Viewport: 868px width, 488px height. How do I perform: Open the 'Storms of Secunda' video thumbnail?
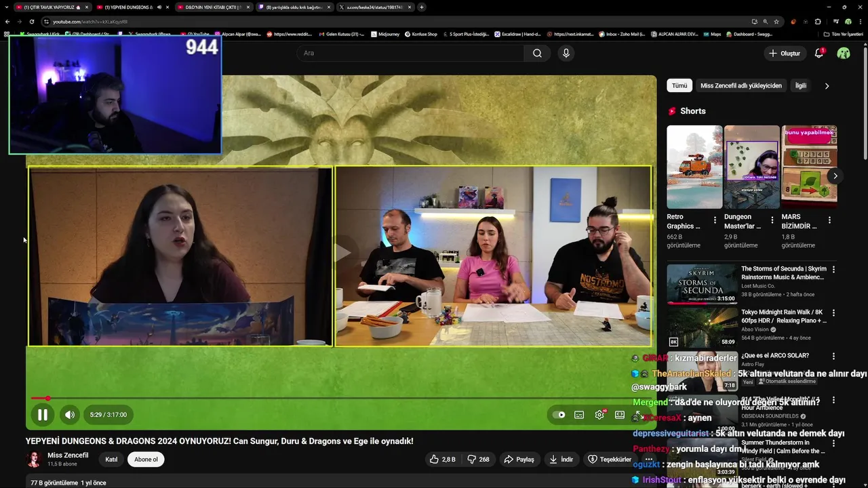coord(702,284)
